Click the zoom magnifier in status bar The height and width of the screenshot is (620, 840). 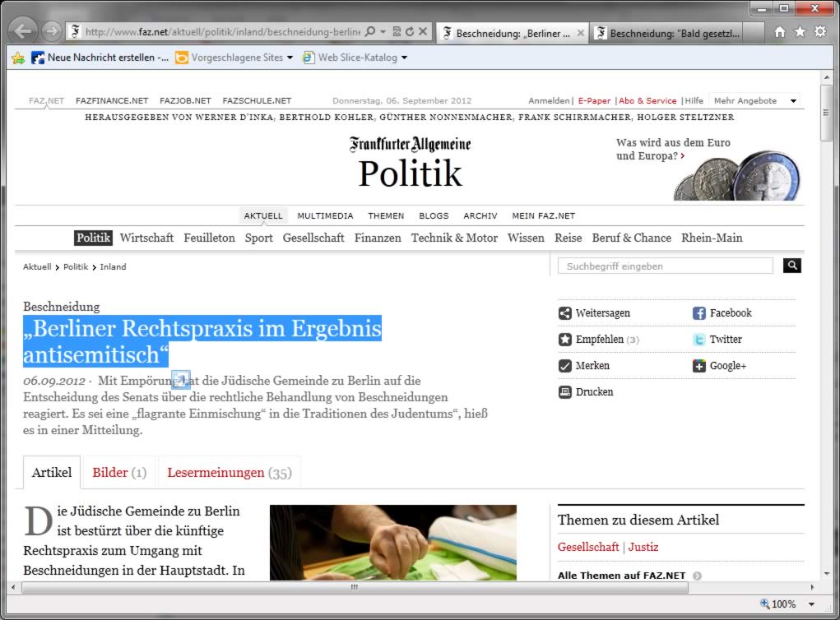(764, 604)
